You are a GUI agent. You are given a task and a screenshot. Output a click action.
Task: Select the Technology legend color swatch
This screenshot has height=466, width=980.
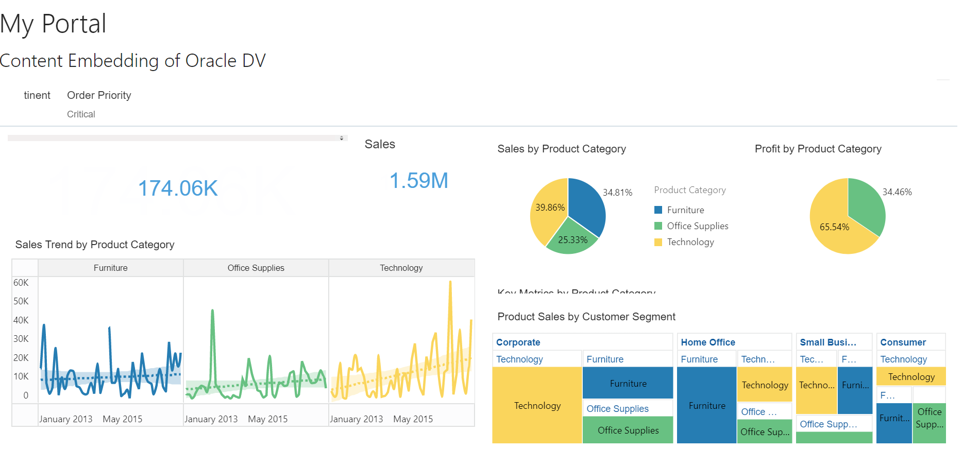coord(658,241)
